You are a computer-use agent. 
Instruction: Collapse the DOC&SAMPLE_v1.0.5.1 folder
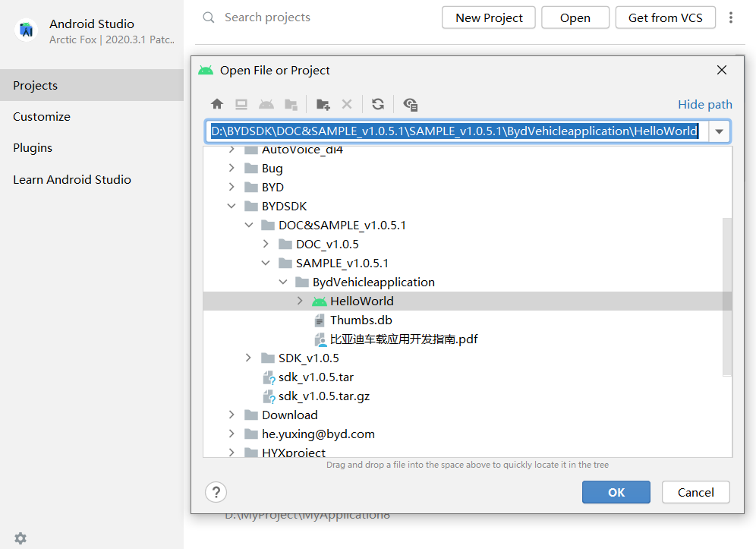(x=249, y=225)
